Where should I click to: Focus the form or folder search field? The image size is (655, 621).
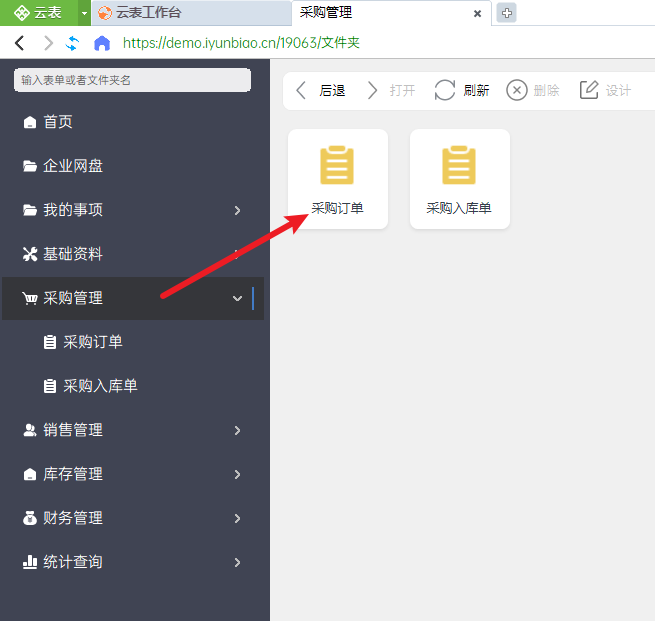(132, 80)
